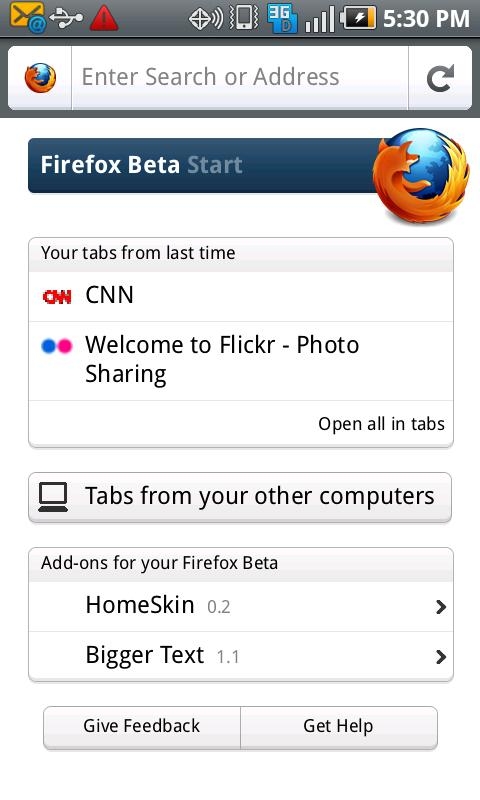The image size is (480, 800).
Task: Tap the Flickr blue and pink dots icon
Action: (57, 346)
